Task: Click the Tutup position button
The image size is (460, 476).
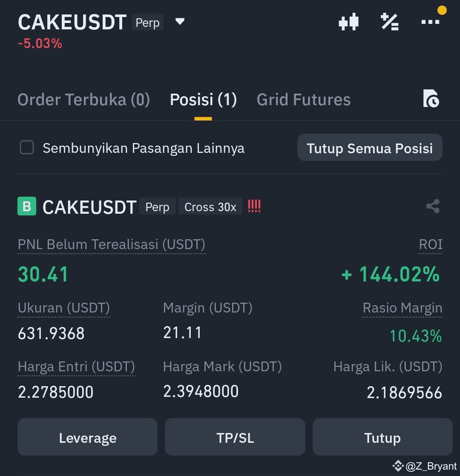Action: [x=382, y=437]
